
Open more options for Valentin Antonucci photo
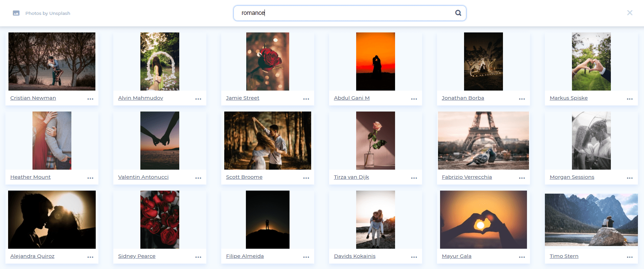[198, 178]
